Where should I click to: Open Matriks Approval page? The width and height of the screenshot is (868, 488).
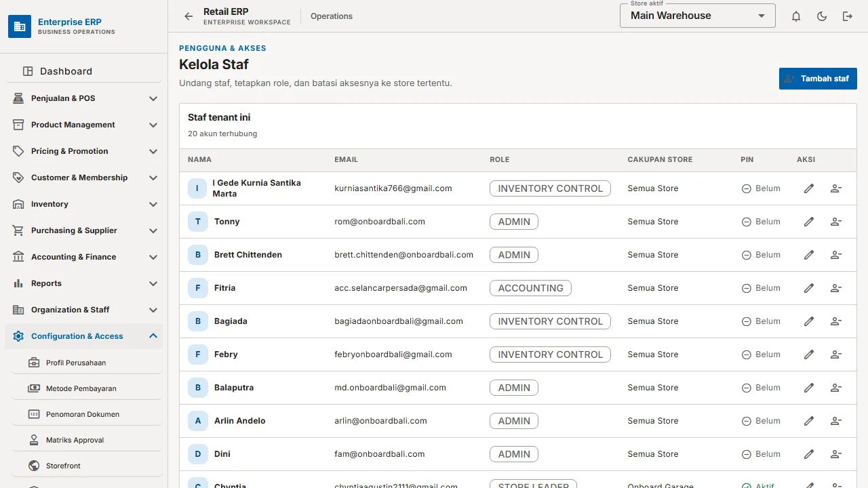(87, 440)
